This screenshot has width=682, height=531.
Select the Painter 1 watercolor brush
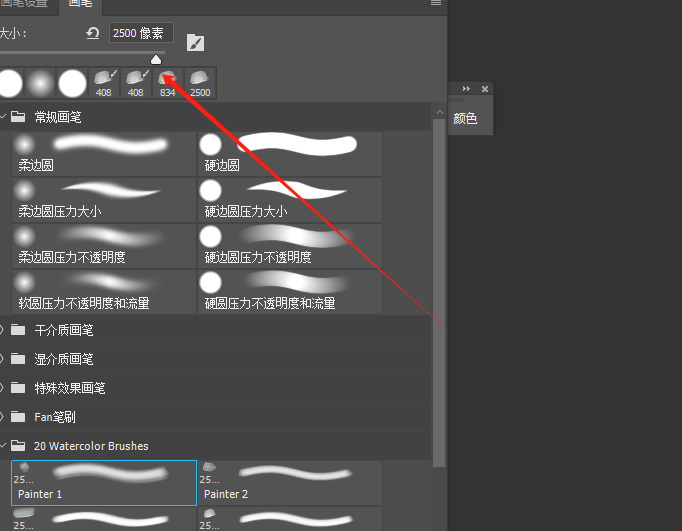click(x=104, y=483)
